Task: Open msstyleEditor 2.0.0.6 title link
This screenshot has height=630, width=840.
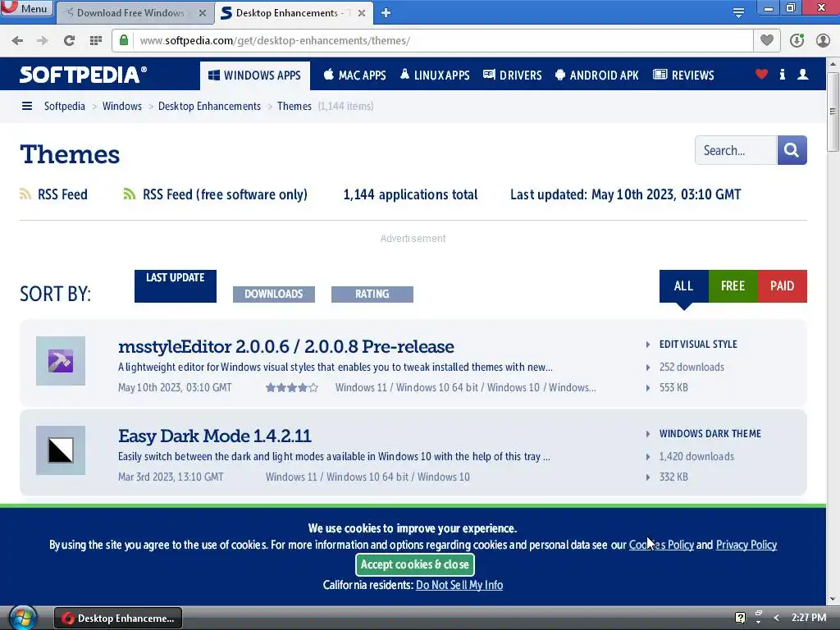Action: tap(286, 347)
